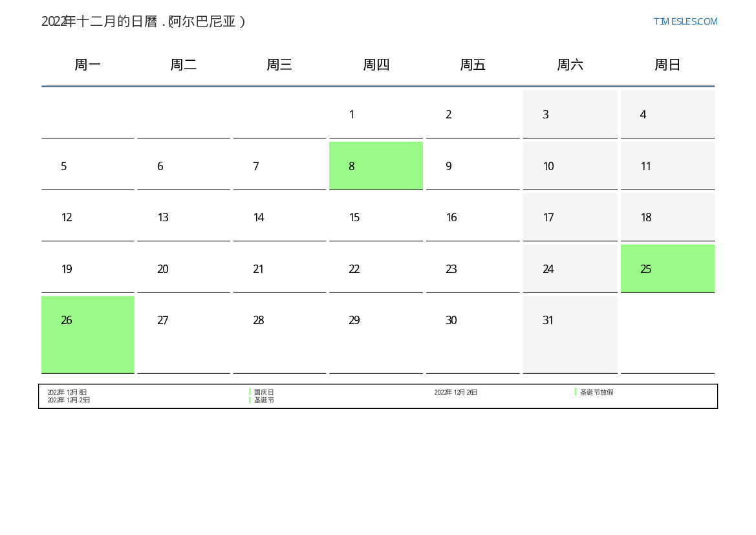Viewport: 756px width, 535px height.
Task: Click the calendar title for 阿尔巴尼亚
Action: coord(144,21)
